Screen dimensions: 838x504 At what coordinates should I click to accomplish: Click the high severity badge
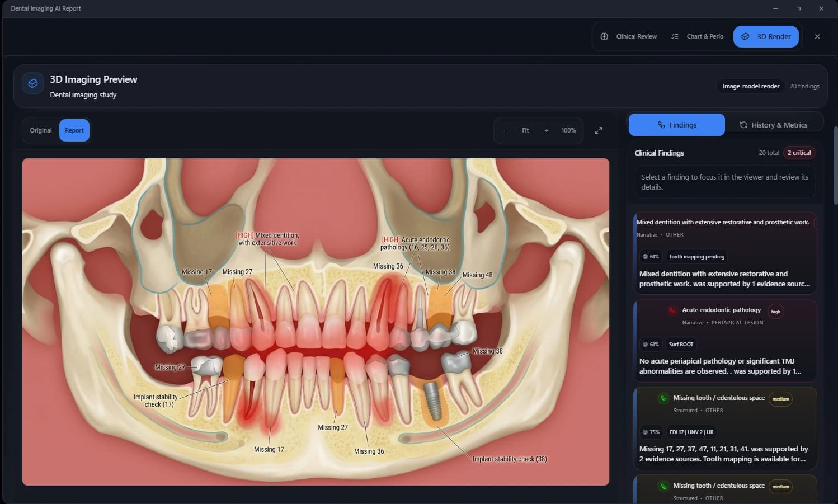click(x=776, y=312)
